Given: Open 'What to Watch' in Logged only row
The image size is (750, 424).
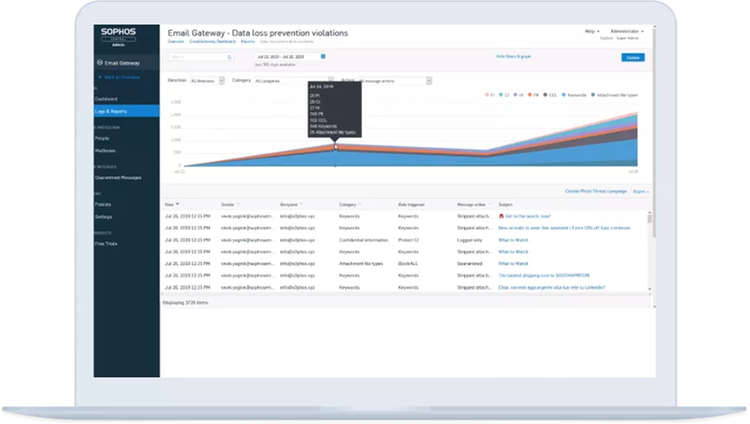Looking at the screenshot, I should (513, 240).
